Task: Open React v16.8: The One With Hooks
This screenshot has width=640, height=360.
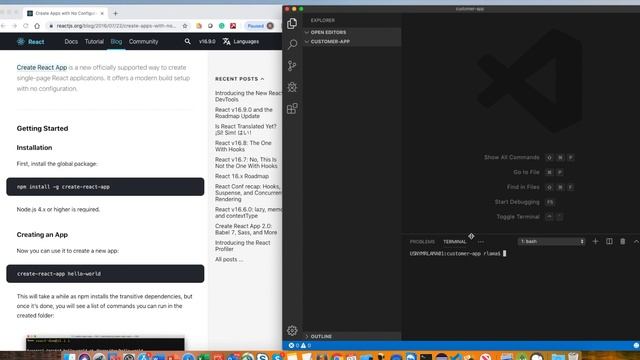Action: pyautogui.click(x=243, y=146)
